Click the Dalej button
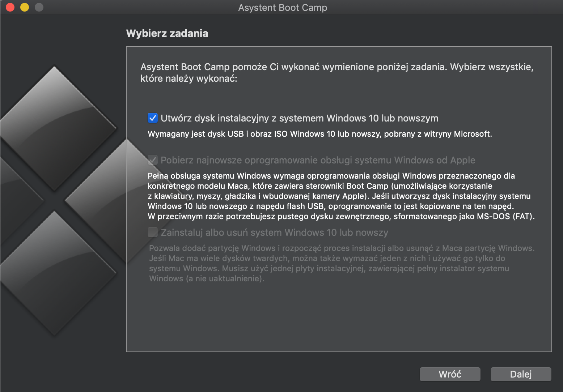Screen dimensions: 563x392 (x=521, y=374)
